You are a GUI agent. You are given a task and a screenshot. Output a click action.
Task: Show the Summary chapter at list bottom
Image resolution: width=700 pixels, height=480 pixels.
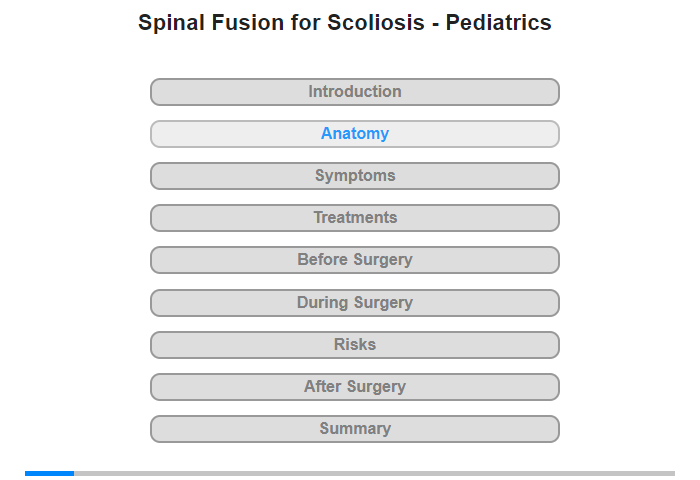tap(354, 429)
